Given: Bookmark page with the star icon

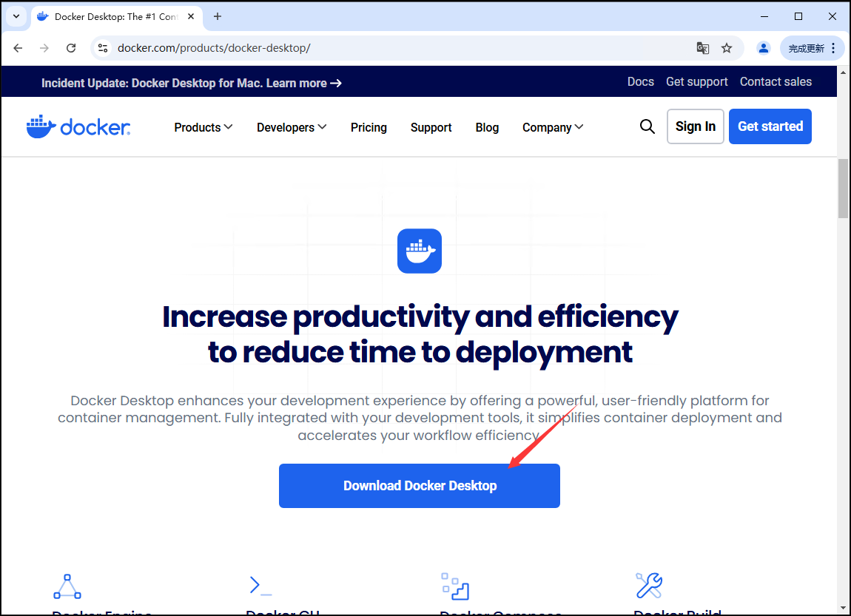Looking at the screenshot, I should 727,48.
